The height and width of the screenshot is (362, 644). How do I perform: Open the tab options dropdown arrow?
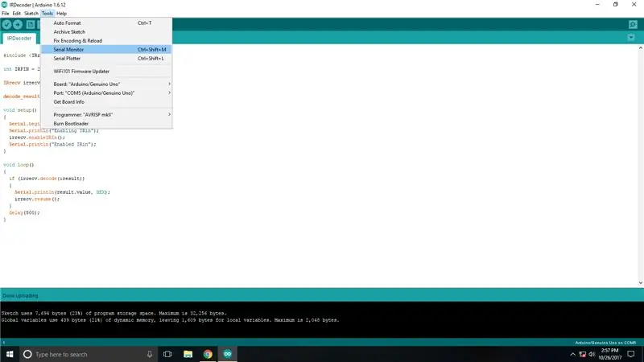coord(631,38)
